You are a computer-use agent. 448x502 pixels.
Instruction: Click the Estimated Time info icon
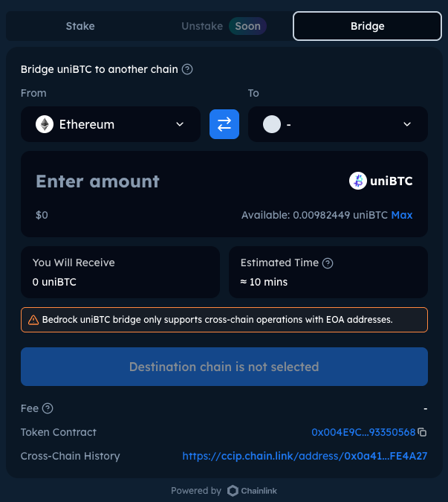(328, 263)
